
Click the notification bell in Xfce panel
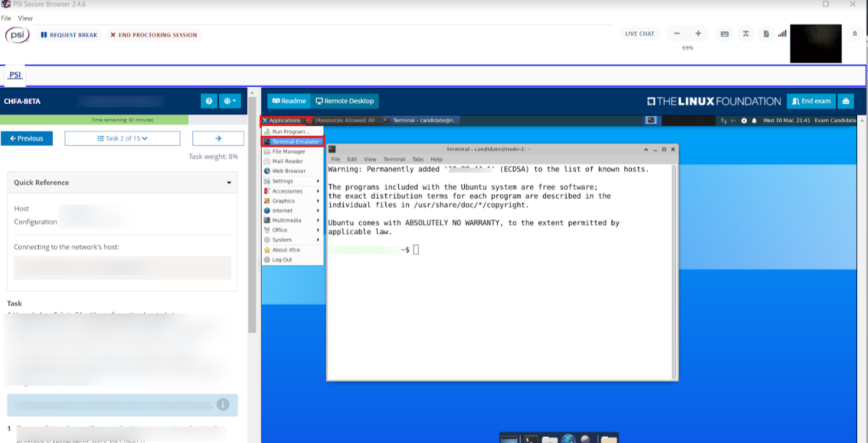tap(754, 121)
